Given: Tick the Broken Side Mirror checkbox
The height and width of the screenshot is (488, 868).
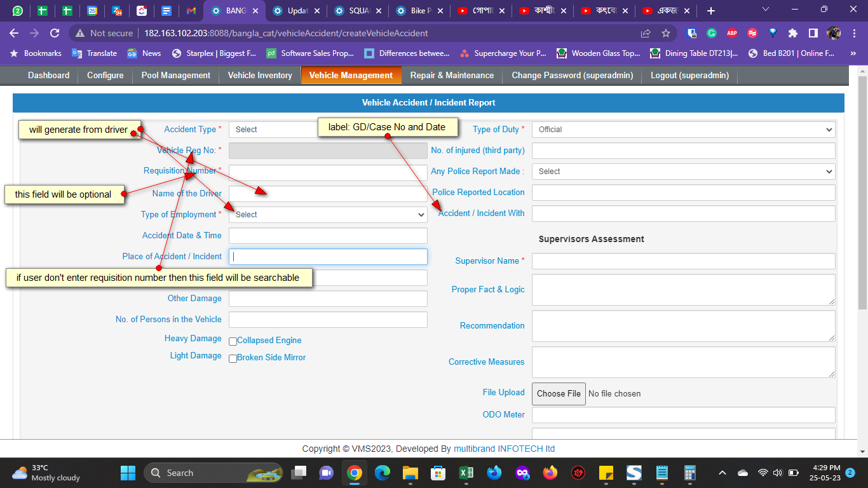Looking at the screenshot, I should (233, 358).
